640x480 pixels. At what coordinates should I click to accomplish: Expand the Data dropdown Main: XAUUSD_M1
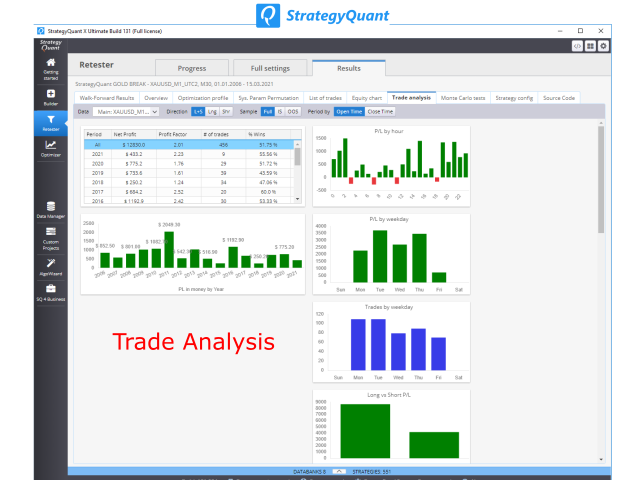pos(126,111)
